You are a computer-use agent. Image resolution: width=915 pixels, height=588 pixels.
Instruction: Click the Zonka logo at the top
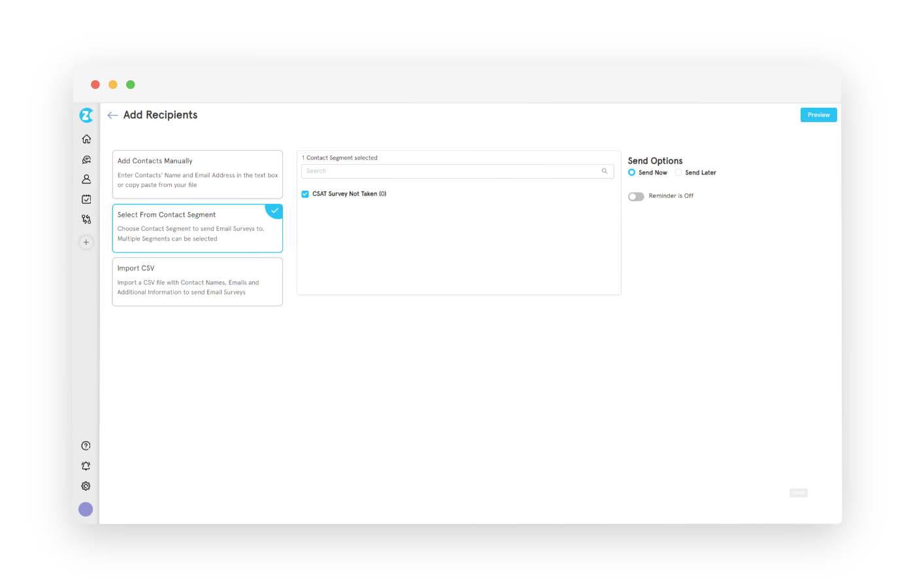point(86,115)
